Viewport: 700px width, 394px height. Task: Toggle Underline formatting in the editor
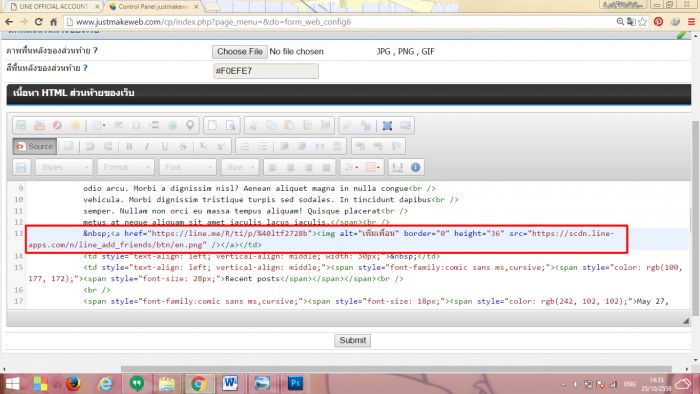coord(165,146)
